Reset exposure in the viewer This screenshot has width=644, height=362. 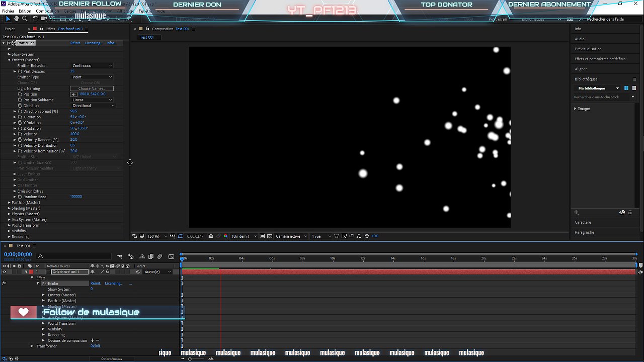[367, 236]
